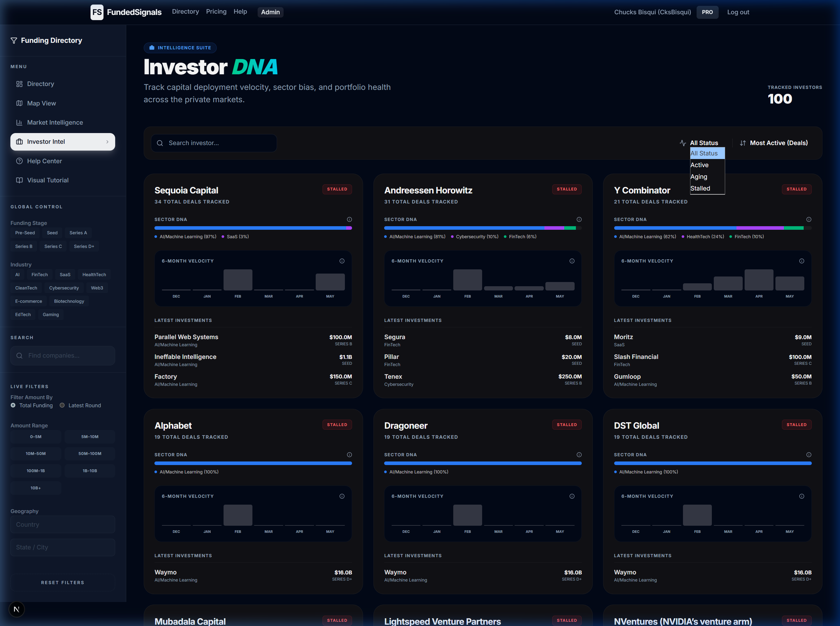Screen dimensions: 840x626
Task: Click the Investor Intel briefcase icon
Action: tap(19, 142)
